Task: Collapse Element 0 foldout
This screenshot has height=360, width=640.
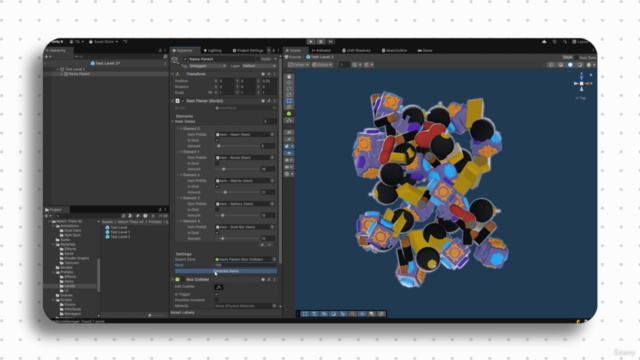Action: [181, 129]
